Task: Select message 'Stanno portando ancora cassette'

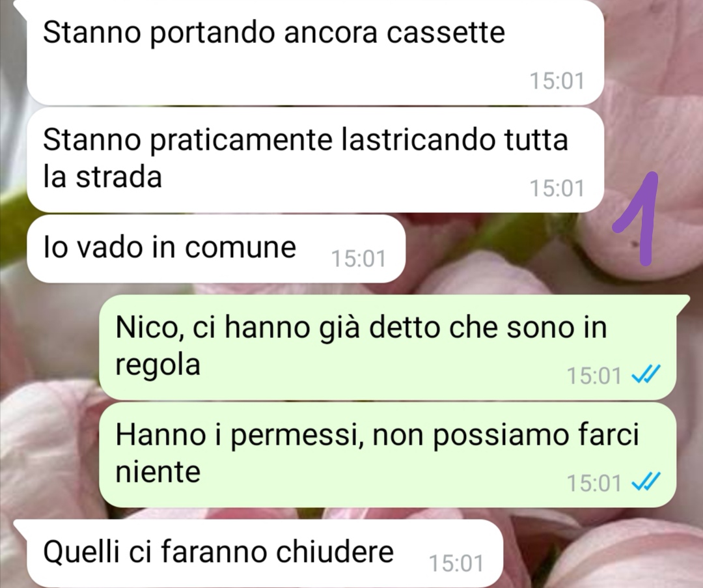Action: tap(315, 53)
